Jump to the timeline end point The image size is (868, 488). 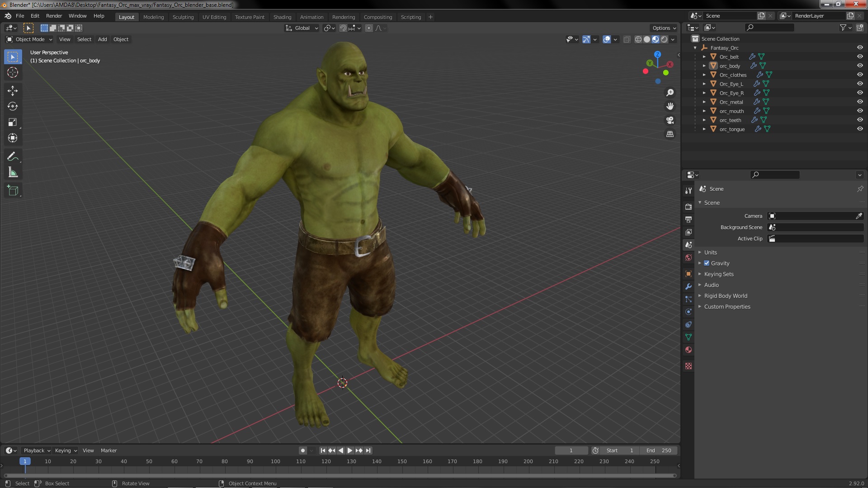(x=368, y=450)
